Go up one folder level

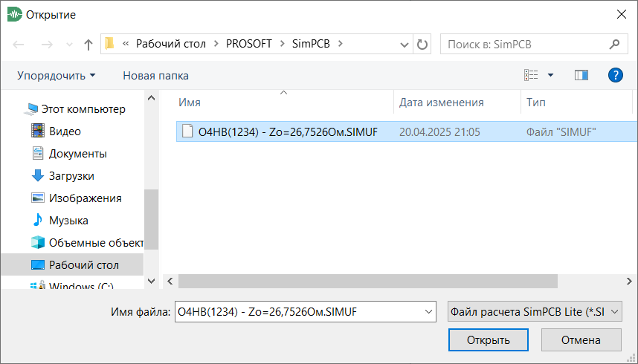click(x=88, y=45)
